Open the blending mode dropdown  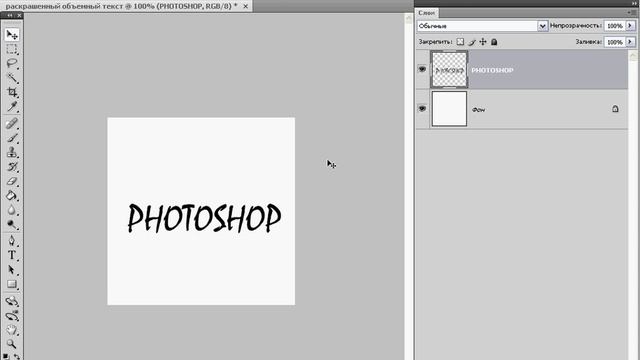click(542, 26)
